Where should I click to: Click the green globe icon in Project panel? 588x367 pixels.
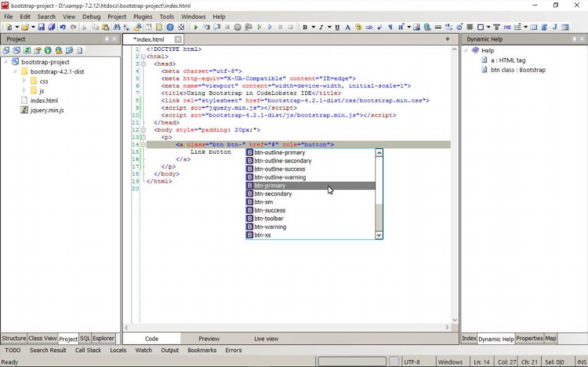(48, 50)
